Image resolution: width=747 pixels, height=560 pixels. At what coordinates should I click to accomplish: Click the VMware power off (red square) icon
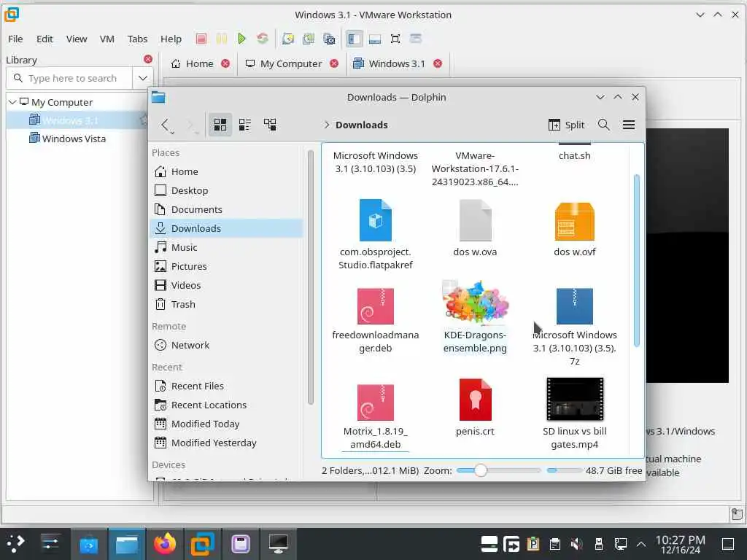coord(201,39)
